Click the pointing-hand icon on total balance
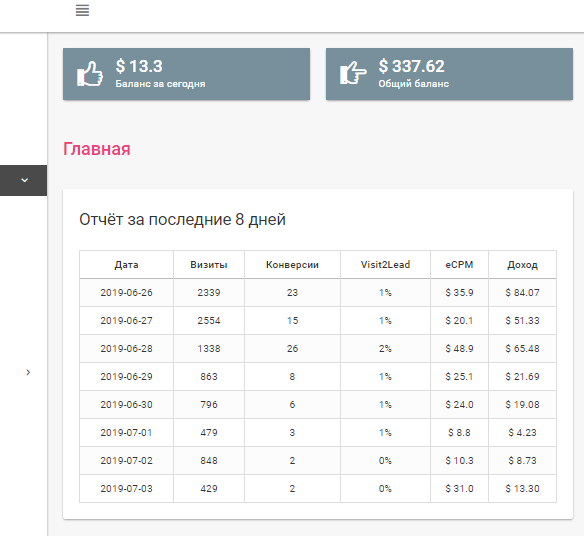The width and height of the screenshot is (584, 536). 353,73
